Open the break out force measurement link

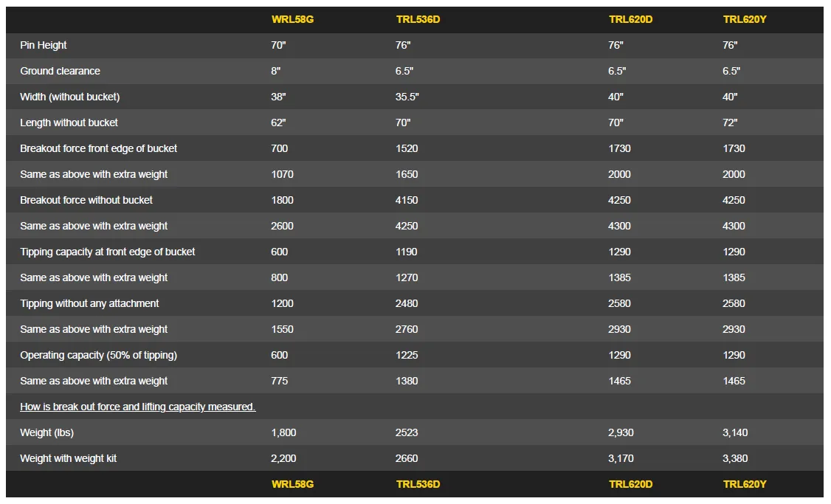138,407
